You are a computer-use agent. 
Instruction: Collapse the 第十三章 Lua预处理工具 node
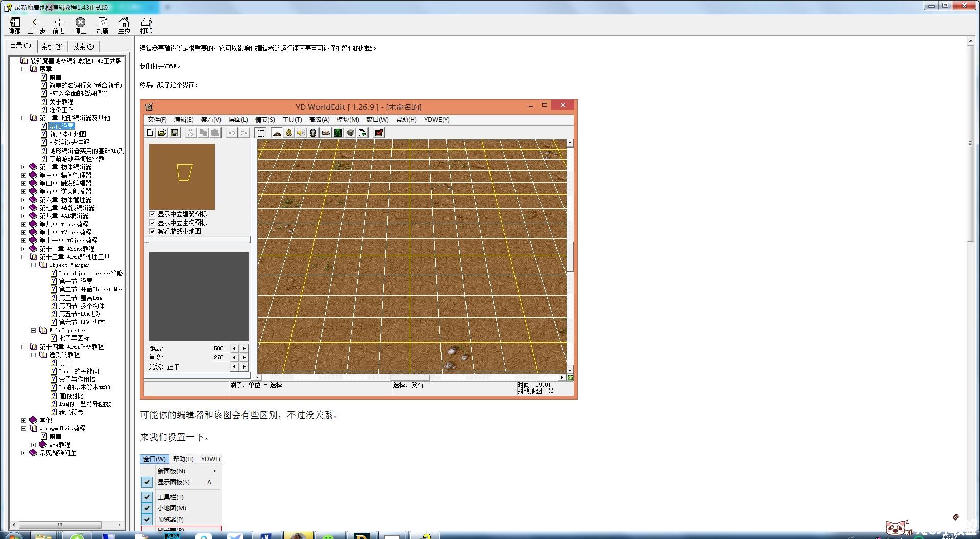click(x=23, y=257)
